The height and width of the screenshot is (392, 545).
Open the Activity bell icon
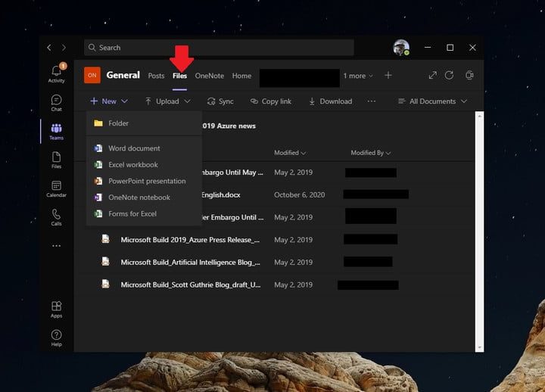[56, 74]
